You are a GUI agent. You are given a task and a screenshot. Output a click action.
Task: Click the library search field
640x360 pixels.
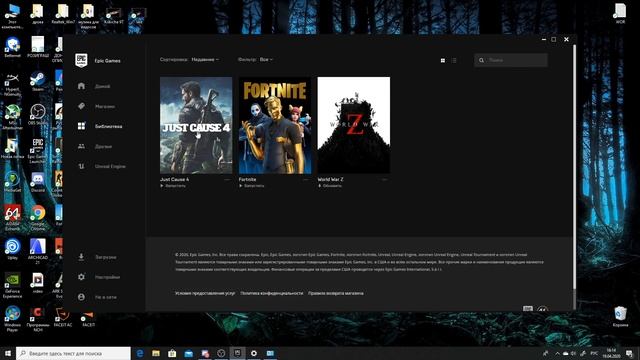point(511,60)
